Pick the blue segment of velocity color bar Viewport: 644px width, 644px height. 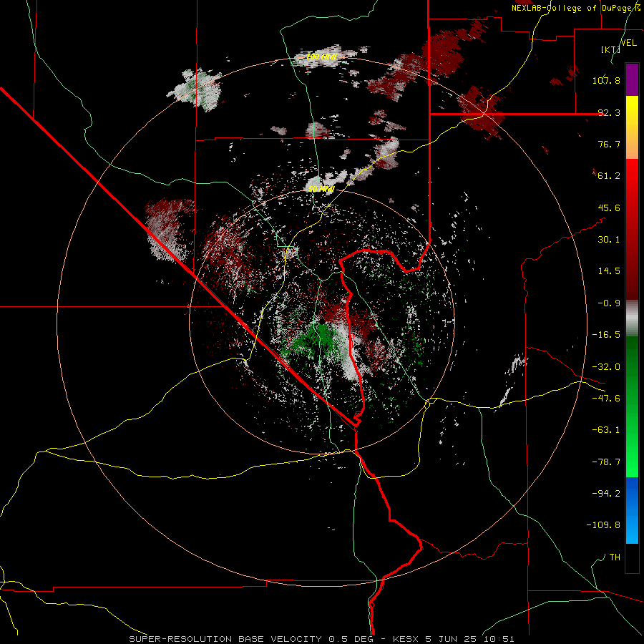(632, 510)
